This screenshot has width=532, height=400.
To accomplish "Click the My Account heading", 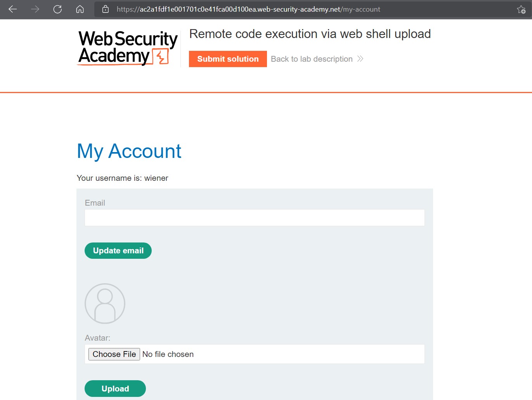I will tap(129, 151).
